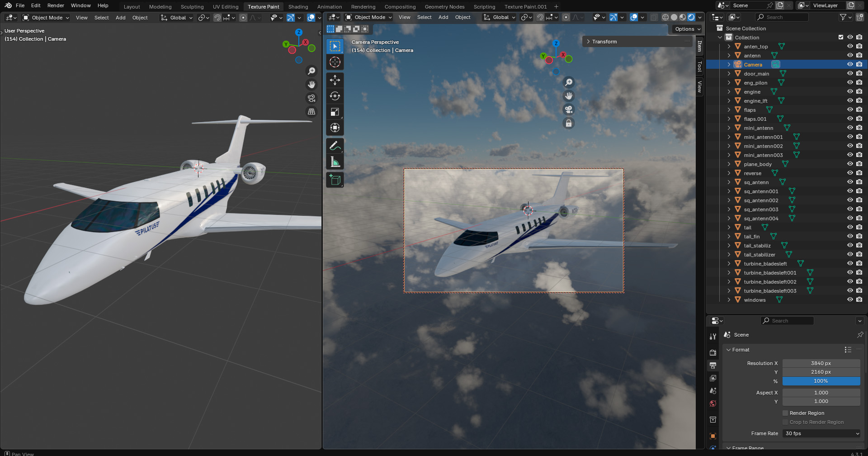
Task: Select the Measure tool
Action: 335,161
